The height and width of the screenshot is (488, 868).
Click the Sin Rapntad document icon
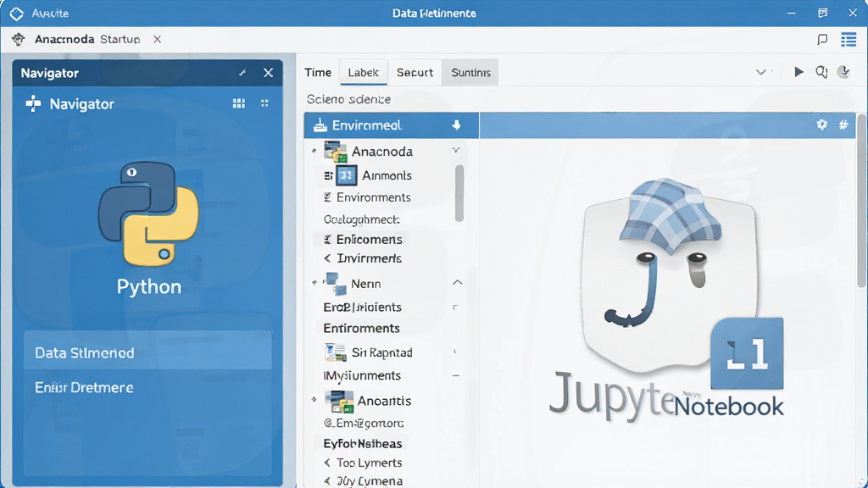pyautogui.click(x=336, y=352)
